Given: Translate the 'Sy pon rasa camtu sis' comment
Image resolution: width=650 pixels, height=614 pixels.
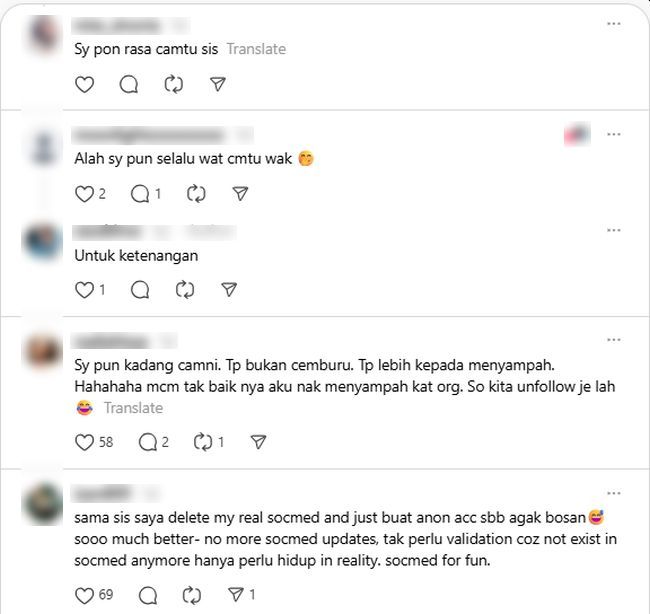Looking at the screenshot, I should (256, 49).
